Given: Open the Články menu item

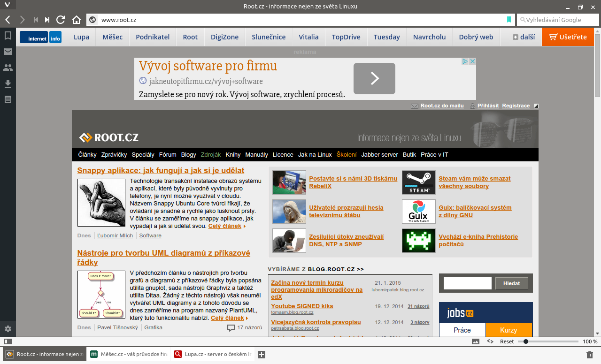Looking at the screenshot, I should pyautogui.click(x=87, y=155).
